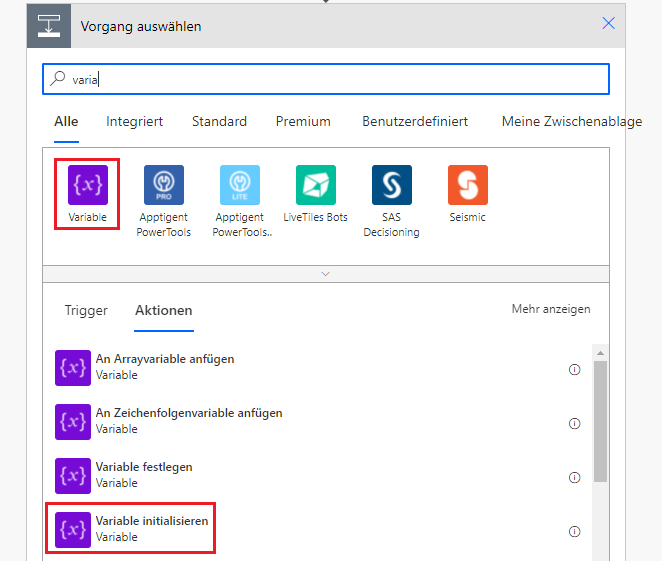This screenshot has width=662, height=561.
Task: Expand connector list with chevron bar
Action: (326, 274)
